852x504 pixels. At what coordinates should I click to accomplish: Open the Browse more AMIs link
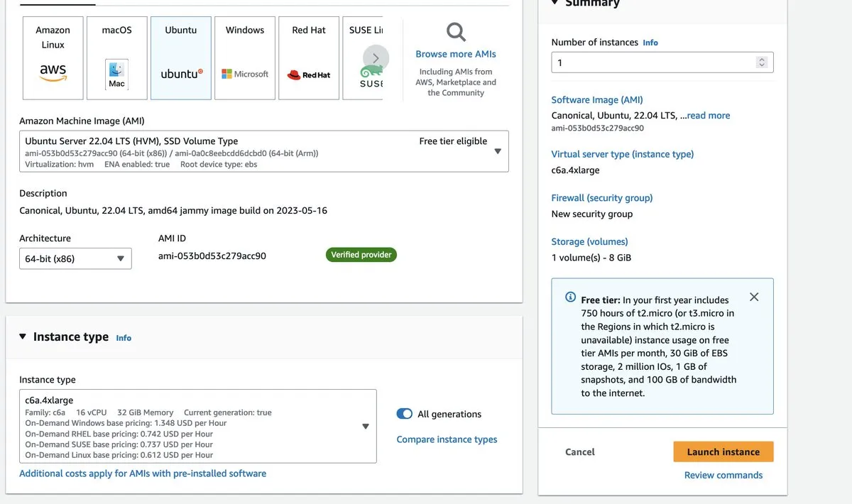[x=456, y=54]
